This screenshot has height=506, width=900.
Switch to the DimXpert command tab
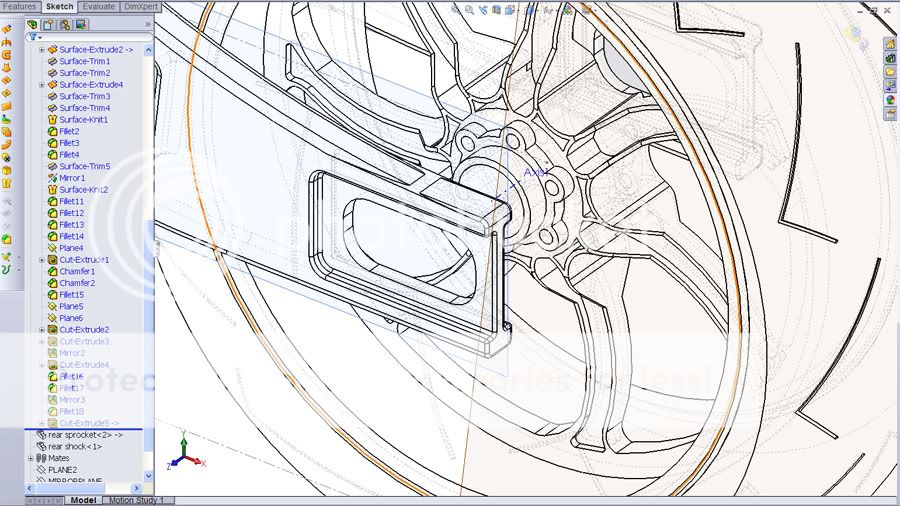point(141,6)
